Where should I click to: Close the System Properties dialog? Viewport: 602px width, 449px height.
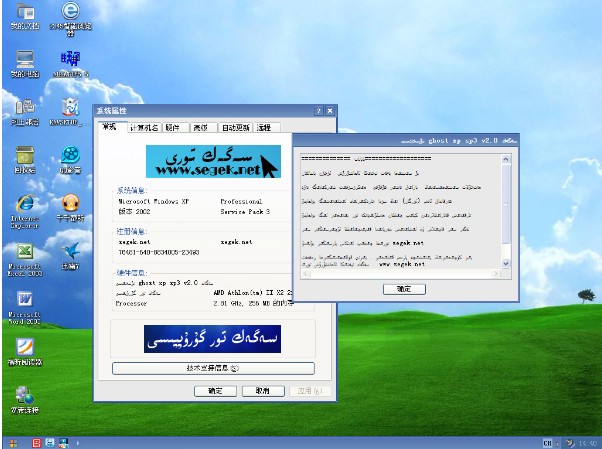[x=330, y=111]
